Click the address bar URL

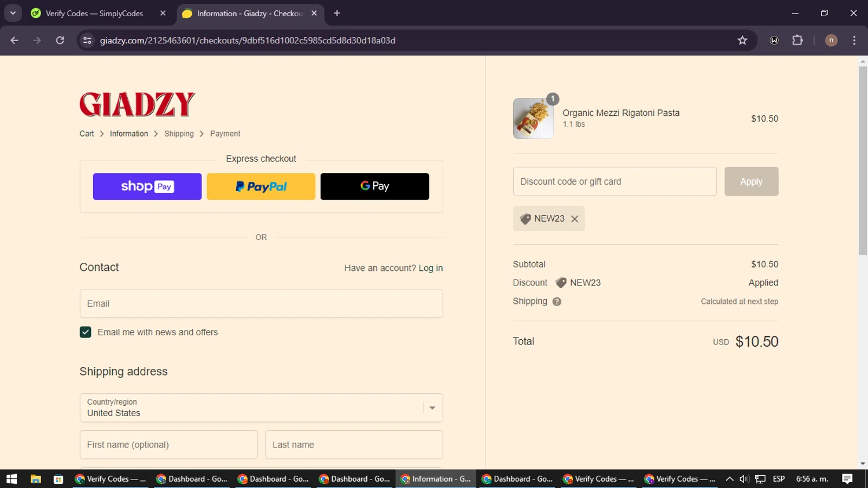coord(248,41)
